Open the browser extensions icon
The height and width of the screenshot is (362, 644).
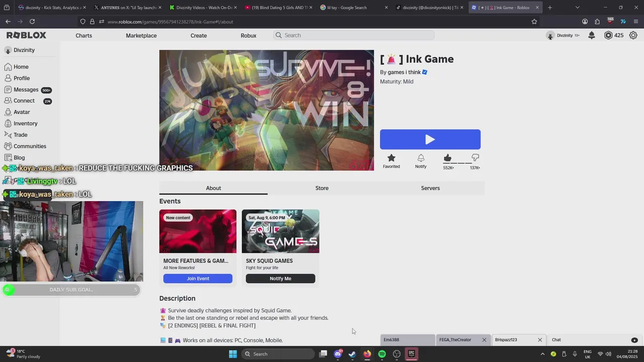click(x=597, y=22)
